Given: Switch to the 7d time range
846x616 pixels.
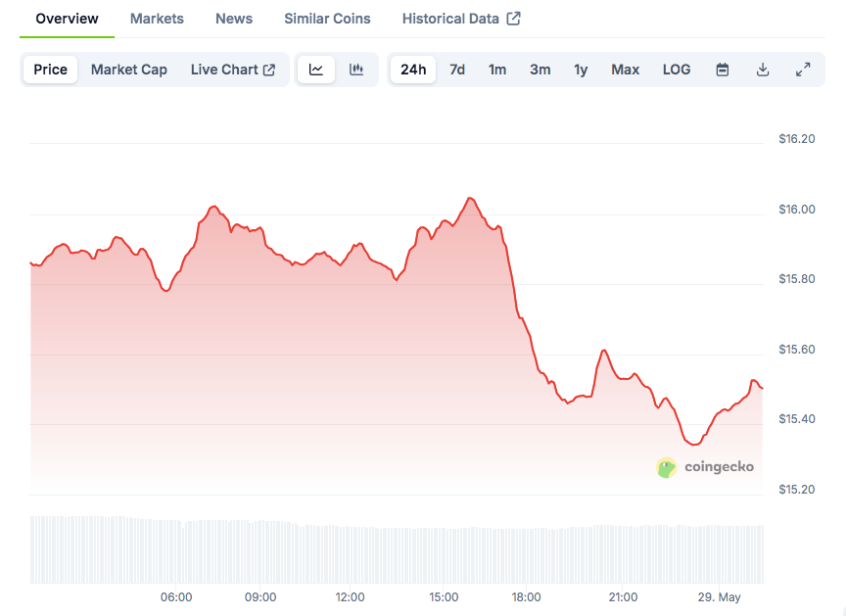Looking at the screenshot, I should tap(456, 70).
